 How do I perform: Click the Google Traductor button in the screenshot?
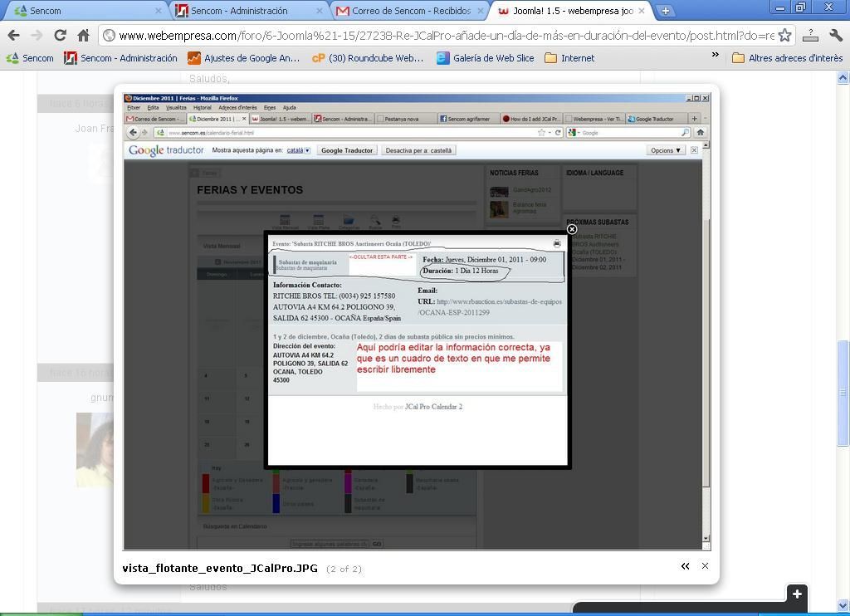click(x=347, y=150)
